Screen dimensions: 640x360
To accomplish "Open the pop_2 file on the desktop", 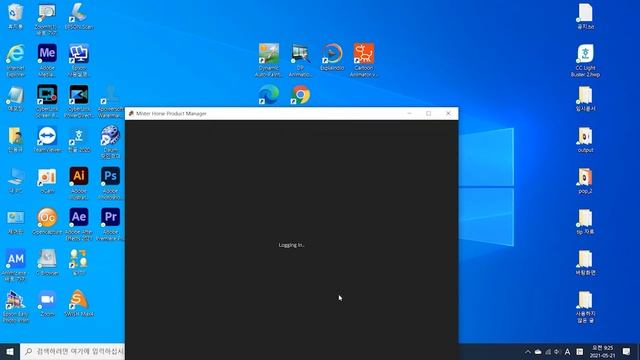I will [585, 180].
